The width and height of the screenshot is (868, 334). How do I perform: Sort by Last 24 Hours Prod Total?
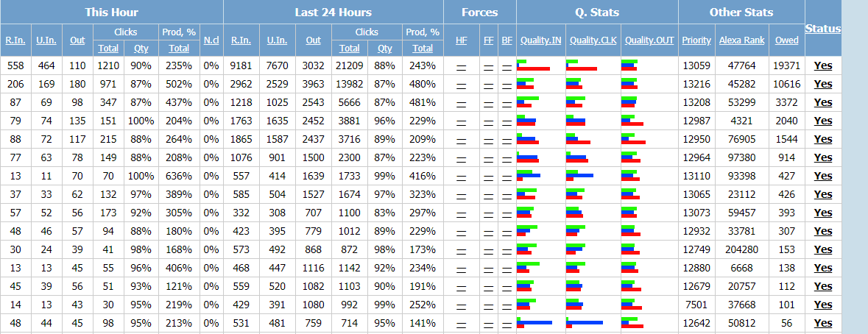click(423, 48)
